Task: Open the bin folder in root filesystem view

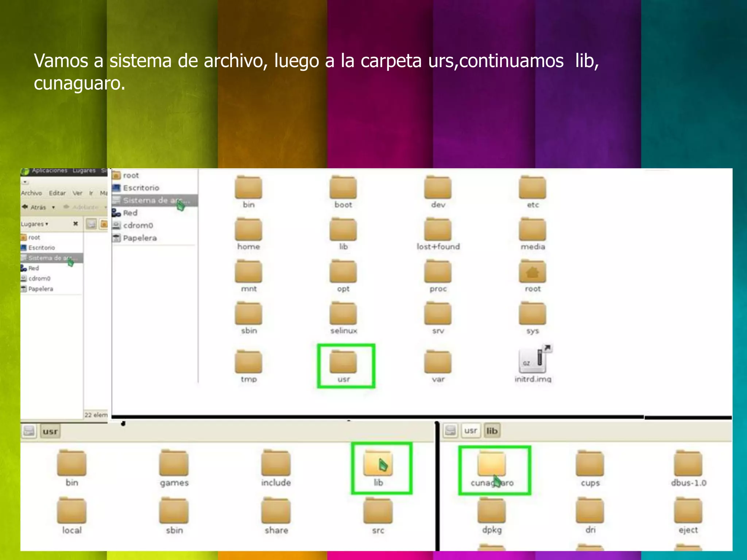Action: click(248, 192)
